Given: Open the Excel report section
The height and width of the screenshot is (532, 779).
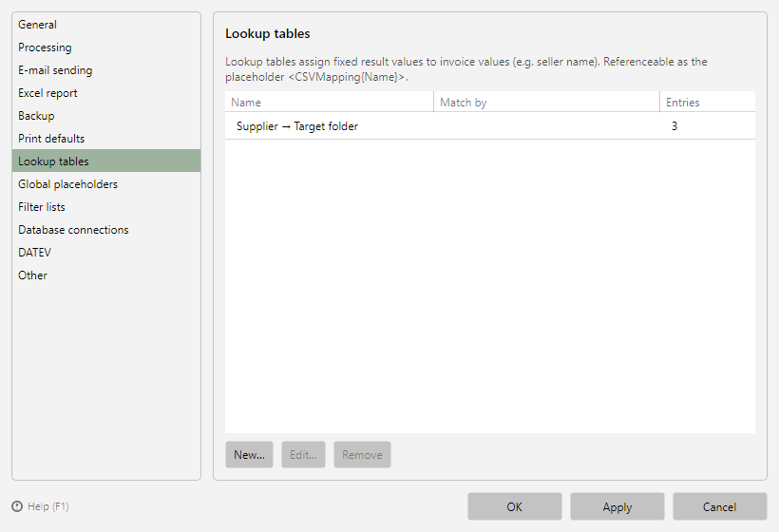Looking at the screenshot, I should (x=106, y=93).
